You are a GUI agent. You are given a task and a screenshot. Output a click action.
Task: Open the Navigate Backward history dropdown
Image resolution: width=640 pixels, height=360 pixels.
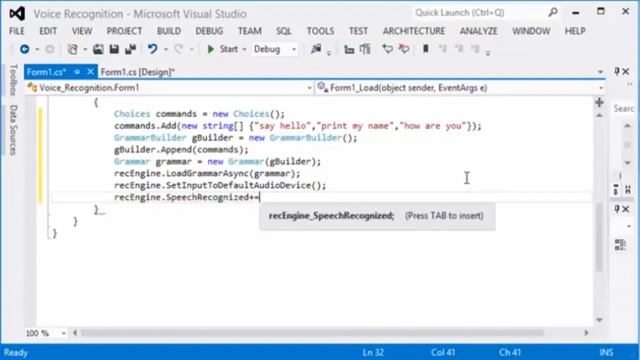pos(37,50)
